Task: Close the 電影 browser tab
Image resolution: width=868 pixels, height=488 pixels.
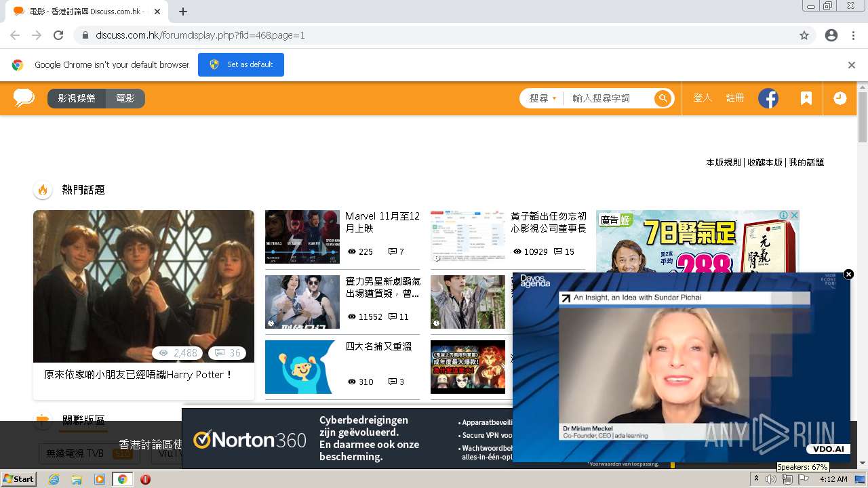Action: point(157,12)
